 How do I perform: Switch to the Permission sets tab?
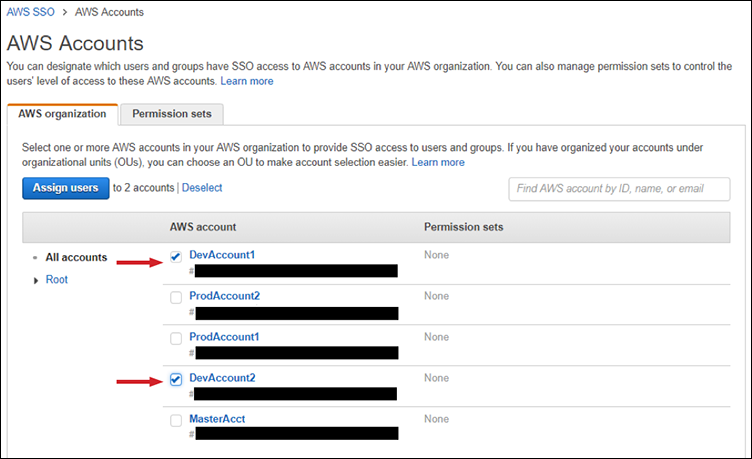[x=172, y=114]
